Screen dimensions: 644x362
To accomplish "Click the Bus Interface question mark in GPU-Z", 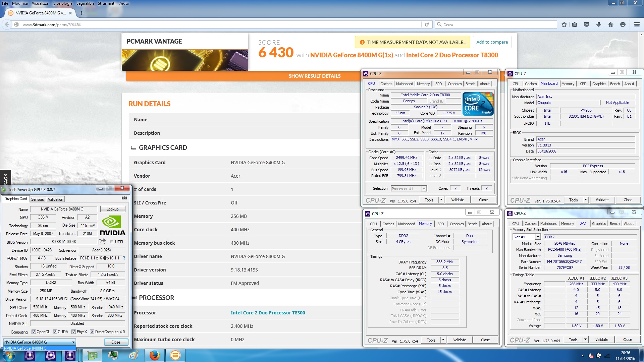I will (x=124, y=258).
